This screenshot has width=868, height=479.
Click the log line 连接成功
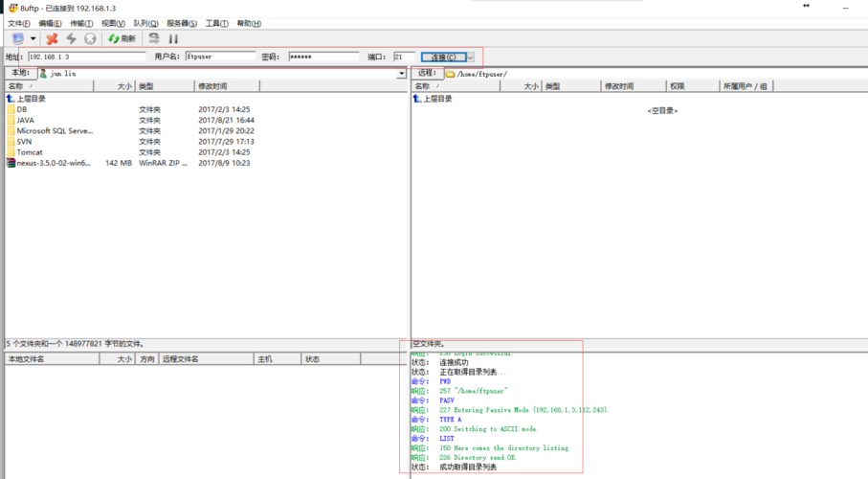[454, 362]
